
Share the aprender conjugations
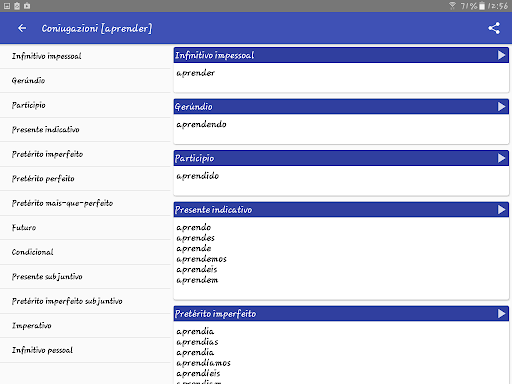point(494,28)
